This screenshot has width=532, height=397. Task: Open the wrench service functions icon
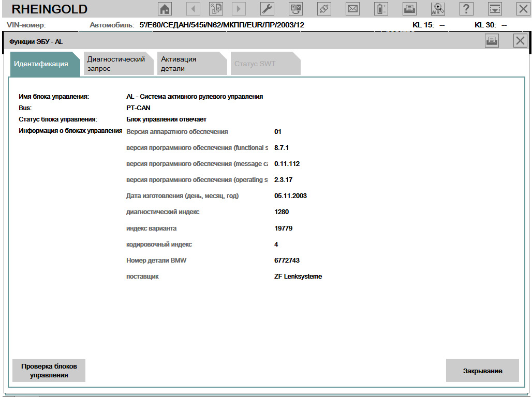point(268,9)
